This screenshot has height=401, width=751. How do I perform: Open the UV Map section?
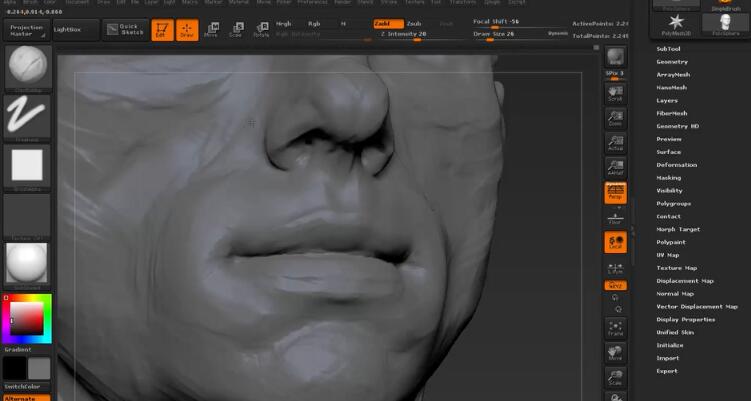tap(668, 255)
